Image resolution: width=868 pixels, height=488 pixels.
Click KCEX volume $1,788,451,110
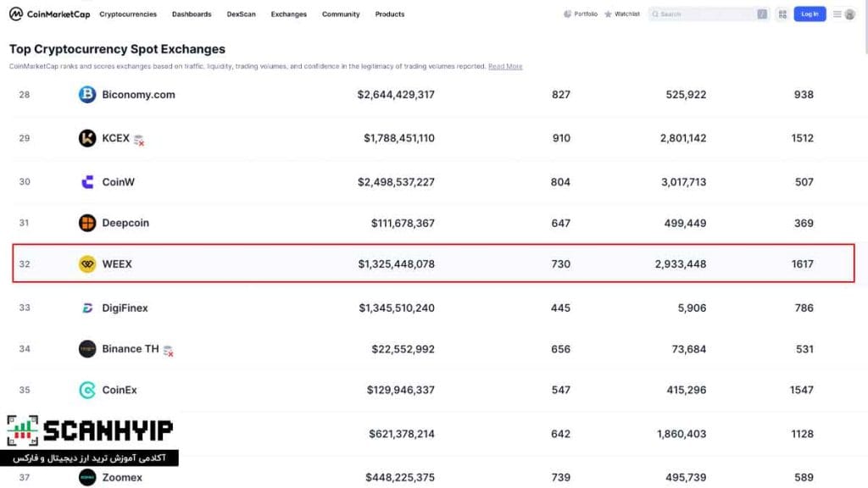(399, 138)
